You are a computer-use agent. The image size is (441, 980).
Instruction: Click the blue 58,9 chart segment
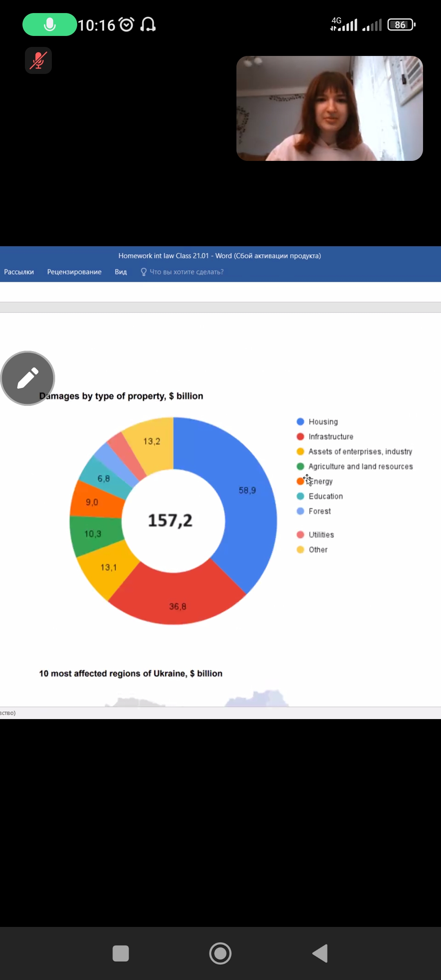coord(245,498)
